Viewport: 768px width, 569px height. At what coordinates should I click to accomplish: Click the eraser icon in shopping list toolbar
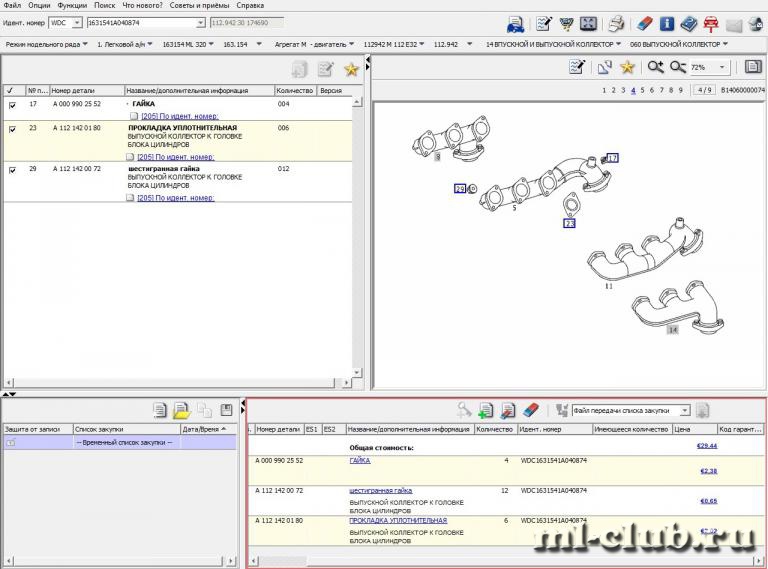(x=531, y=410)
